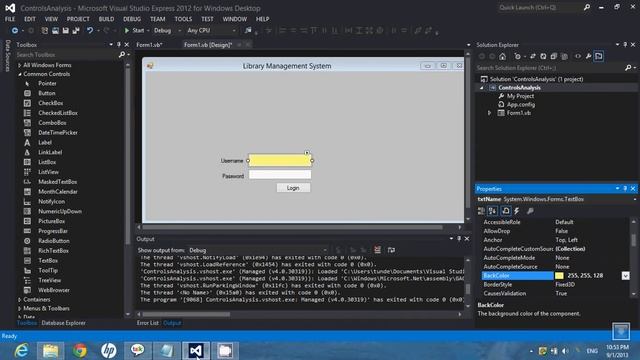
Task: Open File Explorer from the taskbar
Action: [51, 351]
